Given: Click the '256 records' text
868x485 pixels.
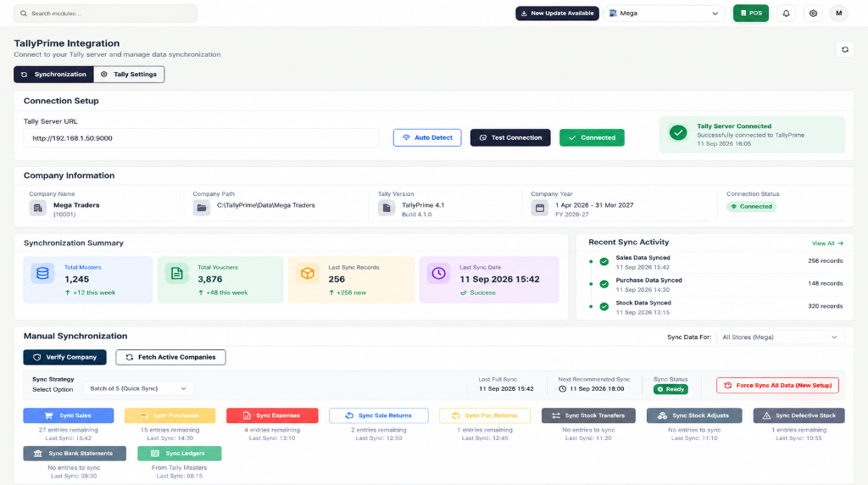Looking at the screenshot, I should tap(826, 261).
